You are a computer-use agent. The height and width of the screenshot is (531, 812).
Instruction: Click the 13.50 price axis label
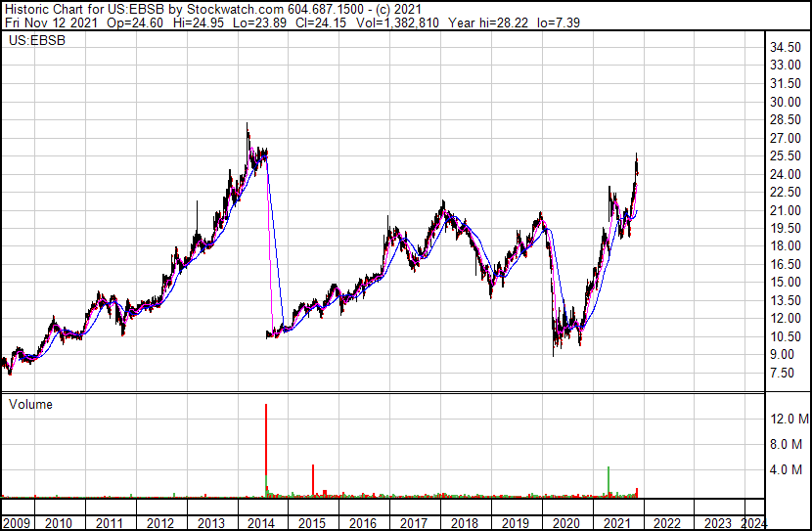click(x=786, y=300)
